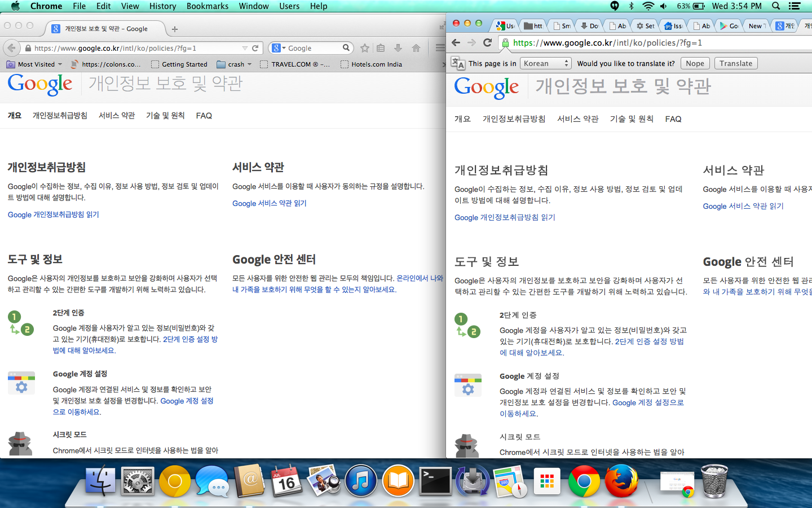Select the Firefox tab titled 개인정보 보호 및 약관

[x=106, y=29]
